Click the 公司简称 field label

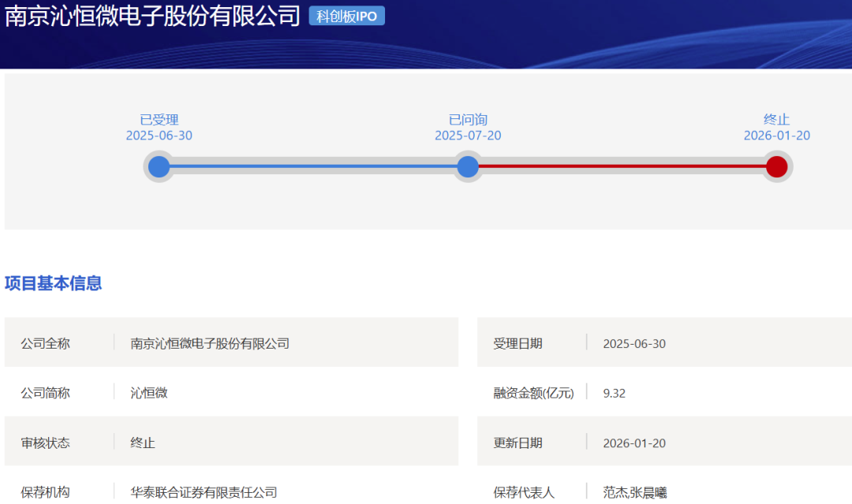(46, 393)
